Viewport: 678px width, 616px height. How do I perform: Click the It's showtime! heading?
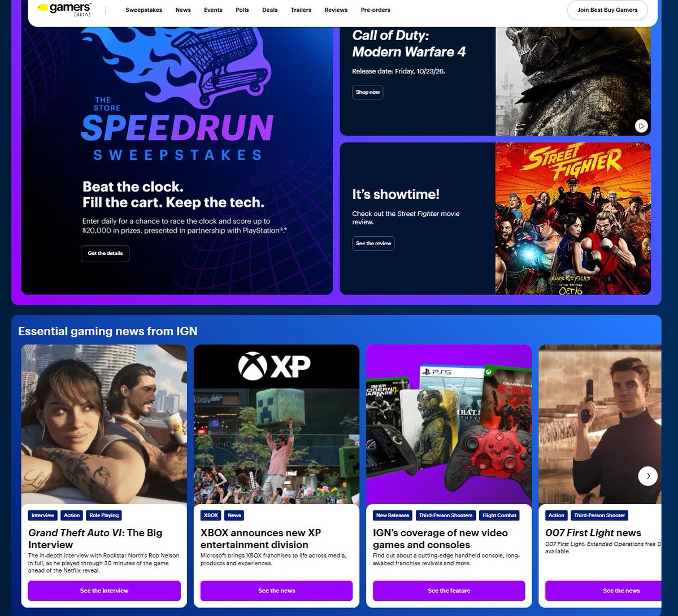(395, 194)
